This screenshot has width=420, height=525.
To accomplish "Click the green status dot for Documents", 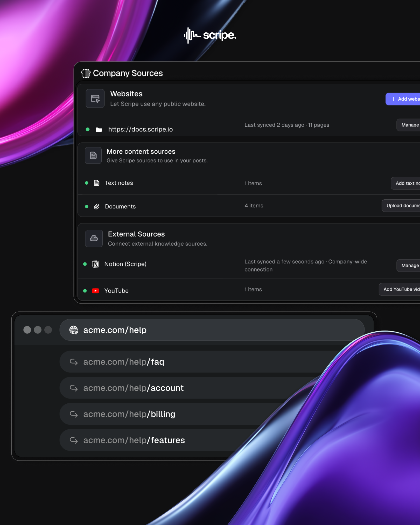I will coord(87,207).
